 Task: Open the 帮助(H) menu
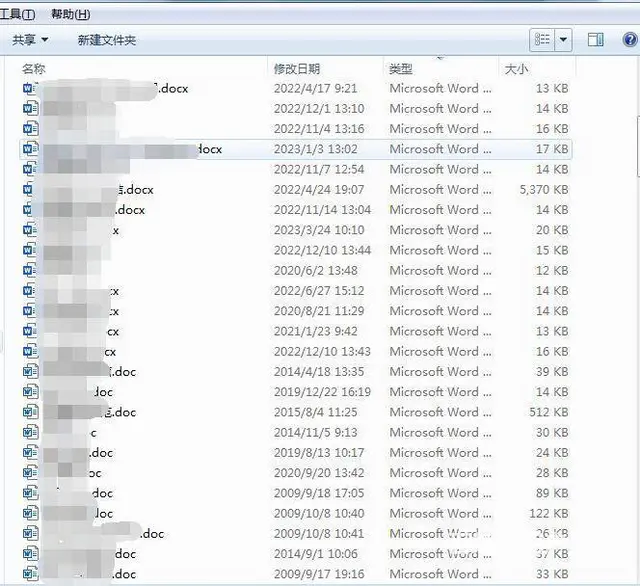(x=71, y=15)
